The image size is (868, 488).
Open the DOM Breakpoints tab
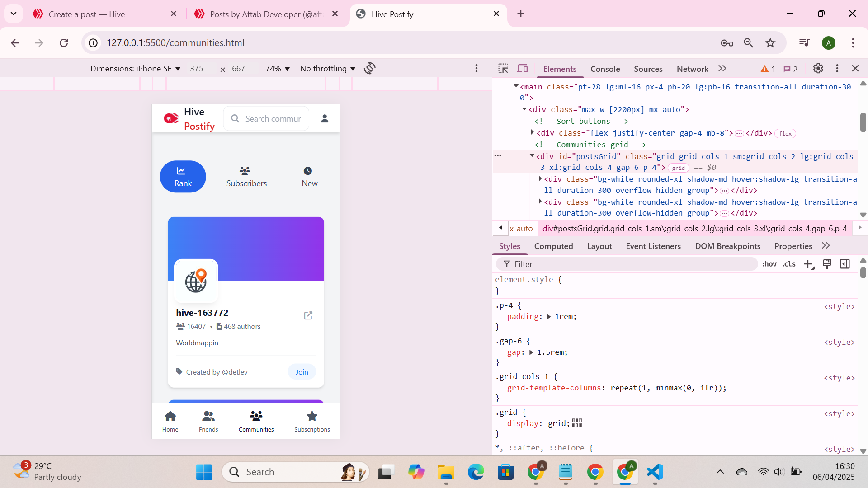727,246
